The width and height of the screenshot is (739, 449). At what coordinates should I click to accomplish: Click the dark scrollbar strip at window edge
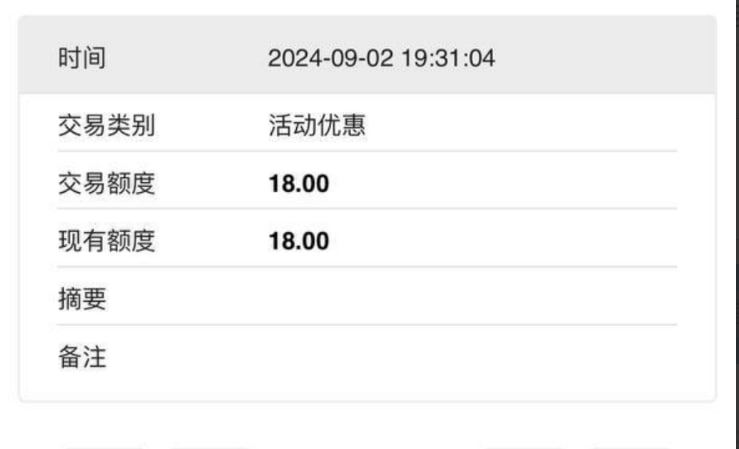(x=736, y=224)
